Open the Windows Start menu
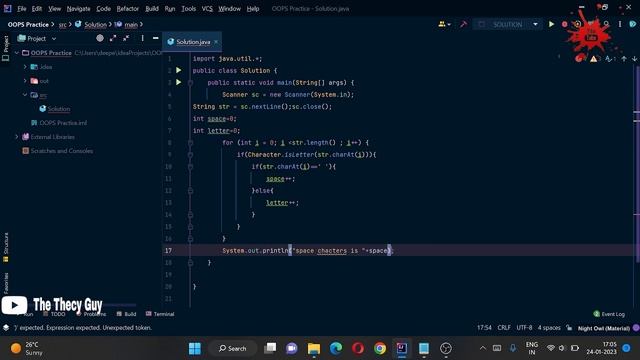This screenshot has width=640, height=360. tap(195, 348)
